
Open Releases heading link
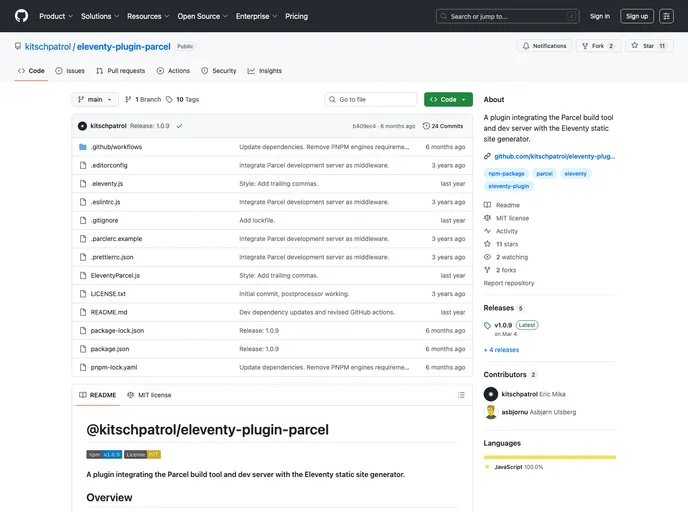498,308
